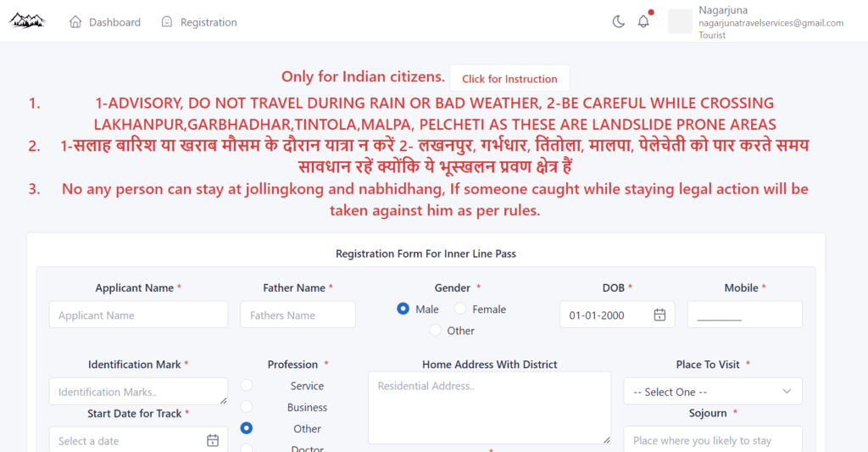Choose Business as profession
868x452 pixels.
247,406
